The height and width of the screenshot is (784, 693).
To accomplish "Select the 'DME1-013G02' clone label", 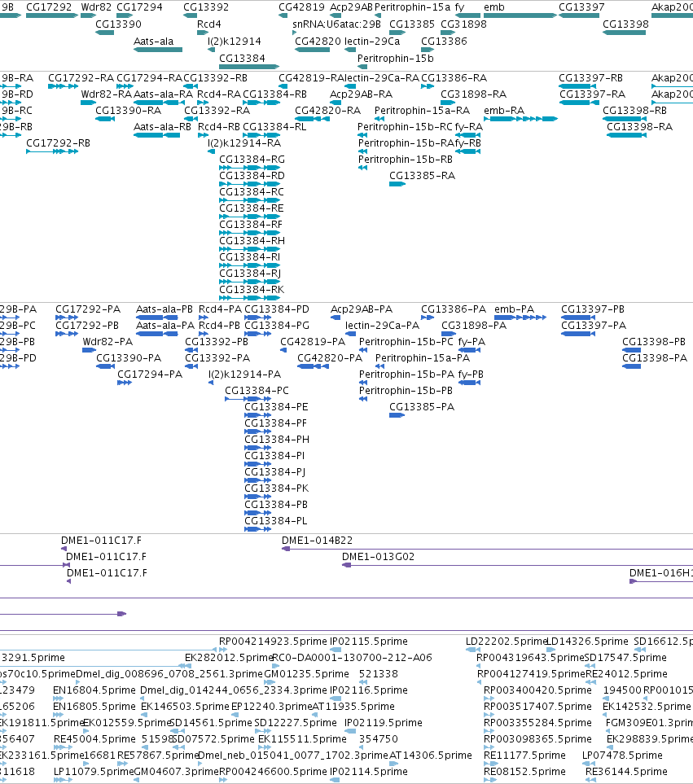I will point(378,557).
